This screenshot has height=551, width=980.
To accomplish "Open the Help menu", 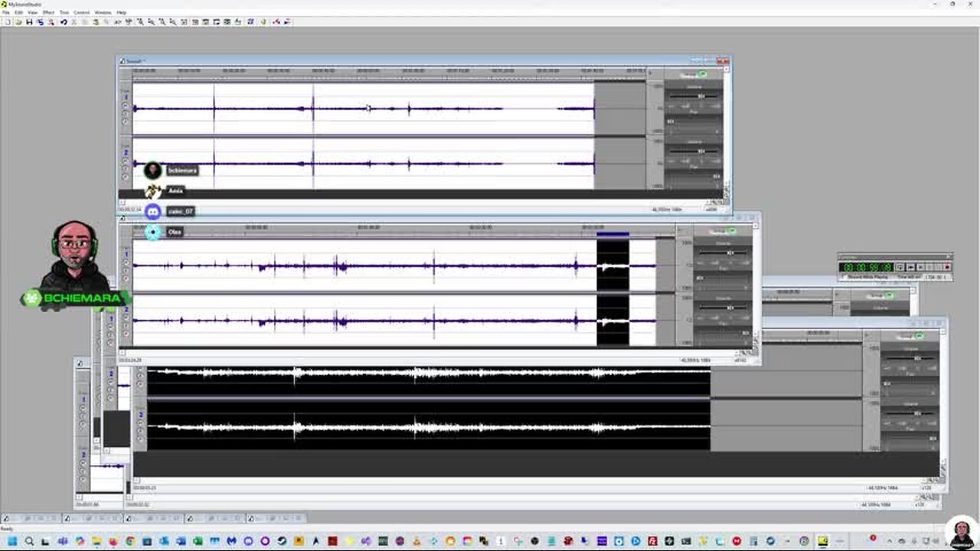I will tap(121, 12).
